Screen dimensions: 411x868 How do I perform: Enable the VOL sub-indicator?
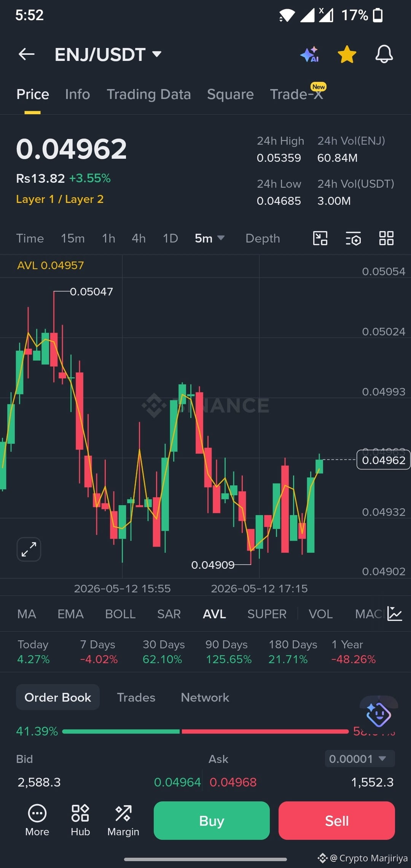[x=321, y=614]
